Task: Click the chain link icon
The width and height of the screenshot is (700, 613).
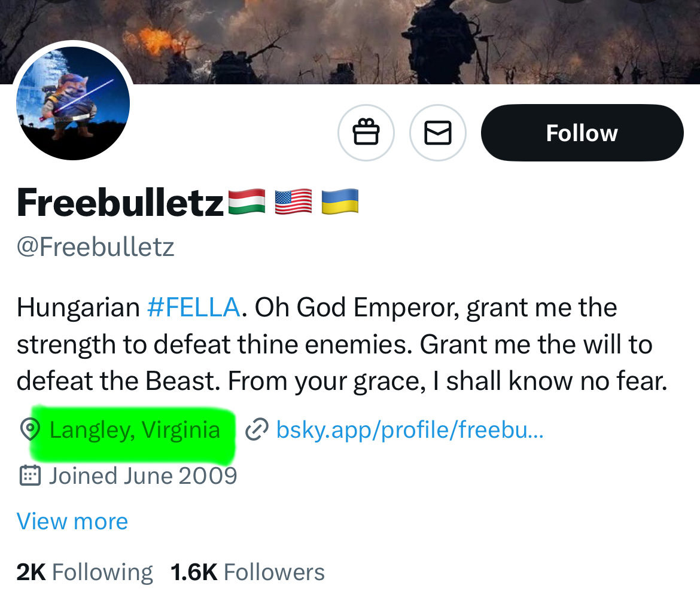Action: [257, 429]
